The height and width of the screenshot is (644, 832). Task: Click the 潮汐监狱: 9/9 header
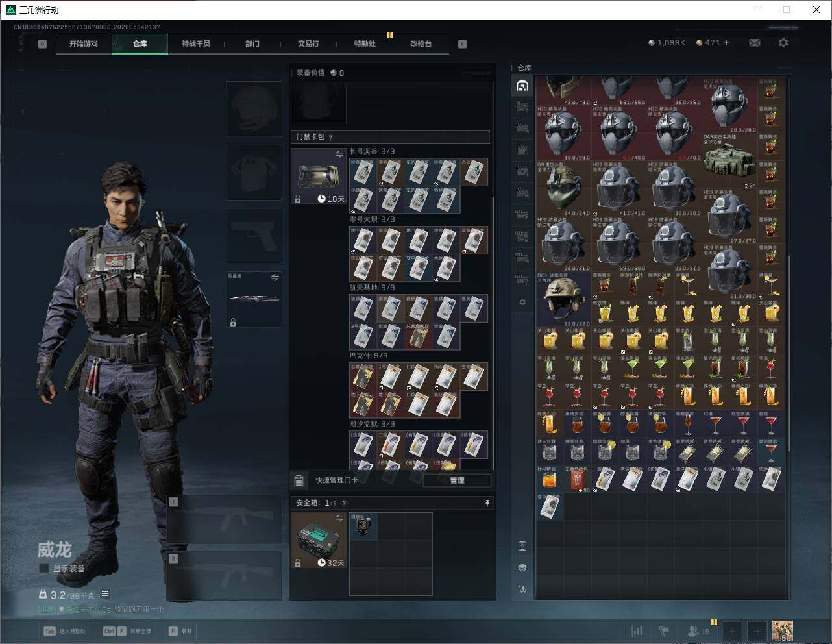pyautogui.click(x=372, y=424)
